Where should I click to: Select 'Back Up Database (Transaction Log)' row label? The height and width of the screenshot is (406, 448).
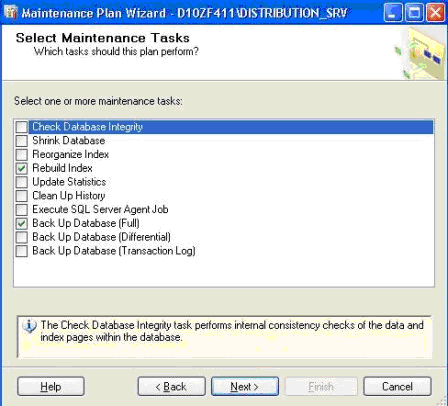114,251
